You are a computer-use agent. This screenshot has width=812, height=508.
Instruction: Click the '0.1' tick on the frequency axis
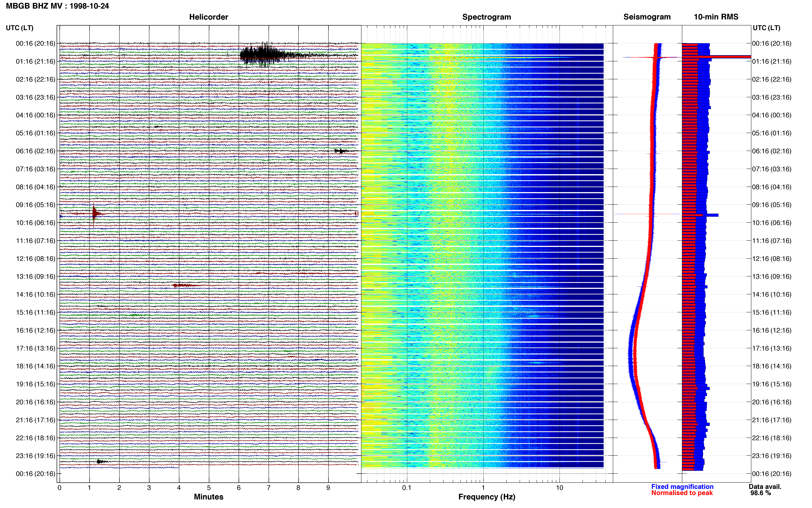point(407,488)
